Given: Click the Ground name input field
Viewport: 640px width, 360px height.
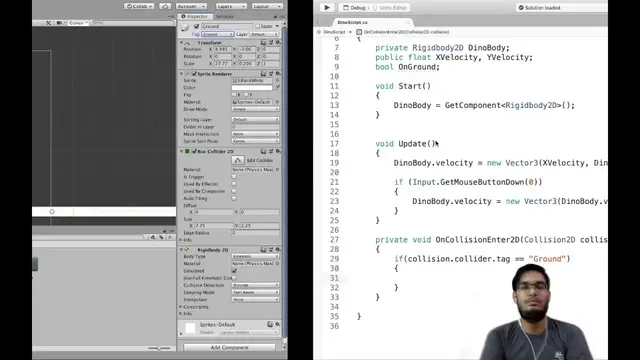Looking at the screenshot, I should (226, 26).
